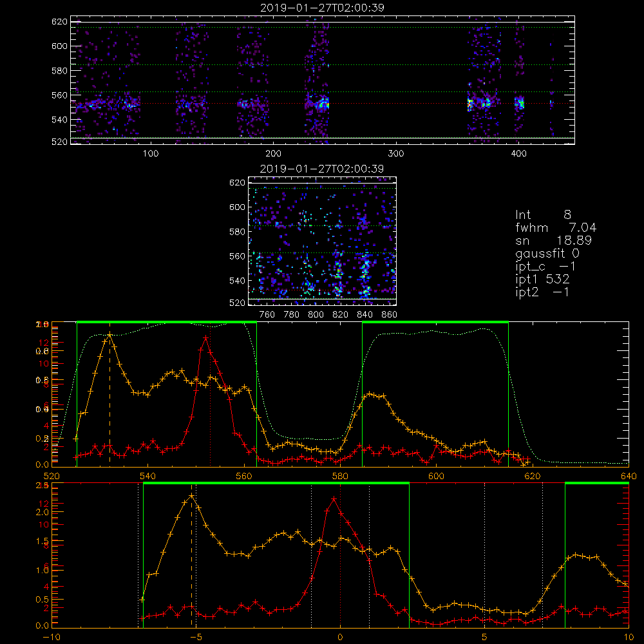Click the 'ipt2 -1' text line
This screenshot has width=644, height=644.
tap(542, 292)
